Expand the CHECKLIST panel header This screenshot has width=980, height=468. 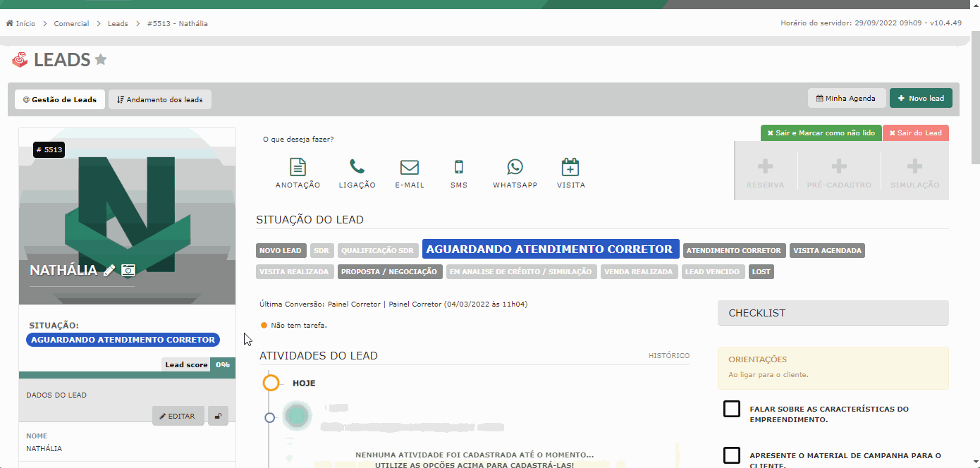(x=833, y=313)
